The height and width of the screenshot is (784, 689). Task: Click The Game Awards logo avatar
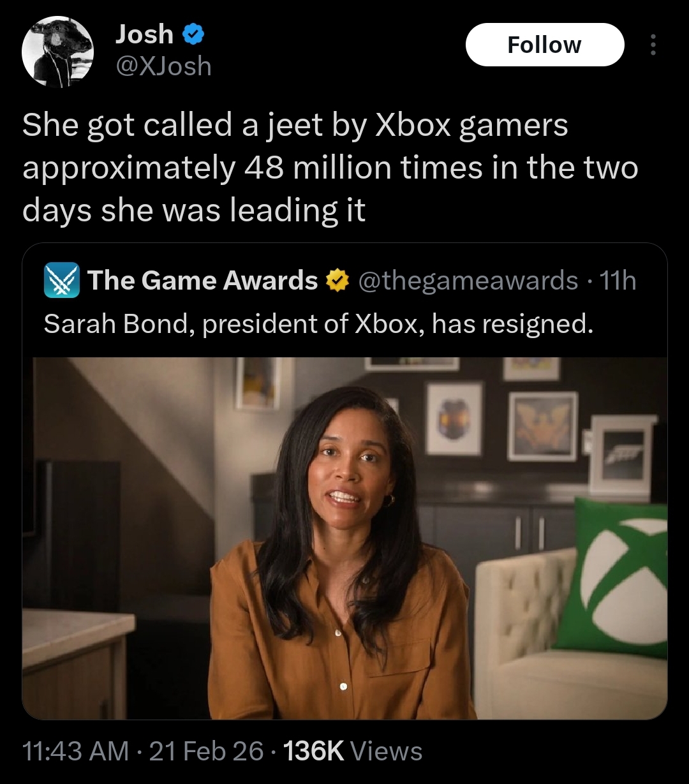click(x=61, y=281)
